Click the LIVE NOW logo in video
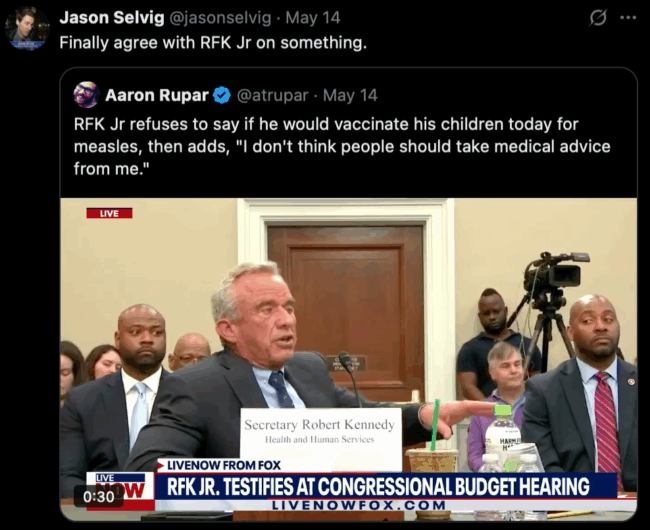This screenshot has height=530, width=650. (120, 491)
